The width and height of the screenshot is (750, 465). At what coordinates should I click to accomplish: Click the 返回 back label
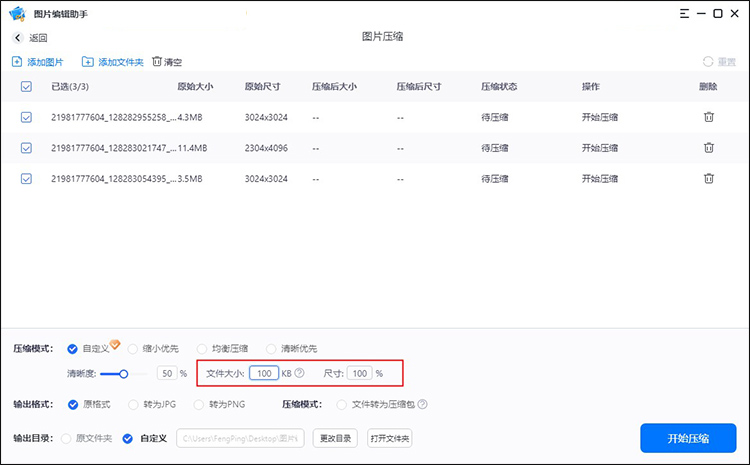(x=38, y=38)
